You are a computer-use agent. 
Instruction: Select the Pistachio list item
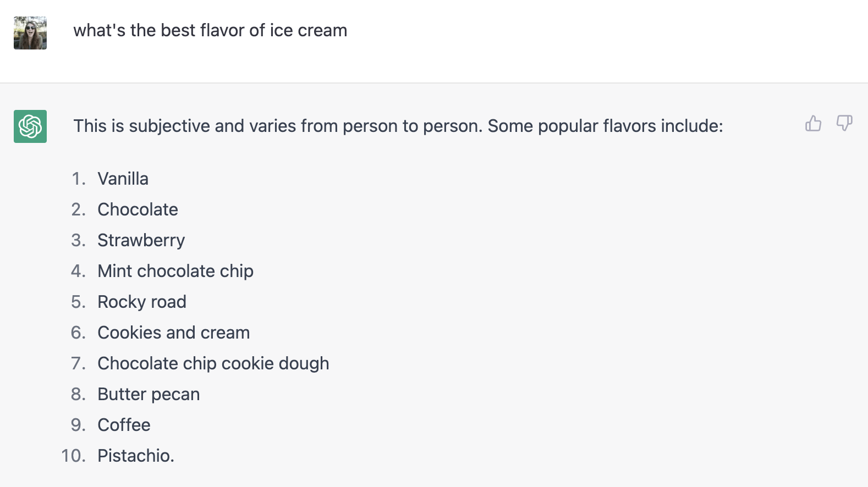[135, 455]
